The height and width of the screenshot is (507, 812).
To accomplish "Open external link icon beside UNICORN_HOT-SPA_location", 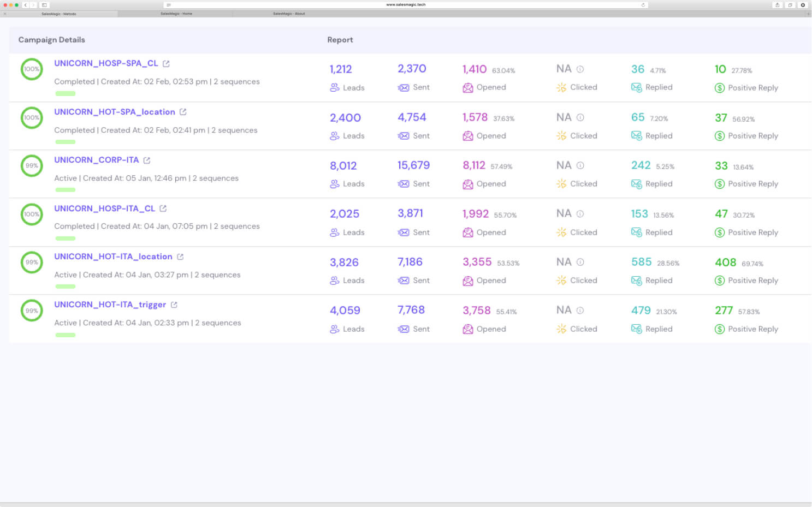I will click(183, 112).
